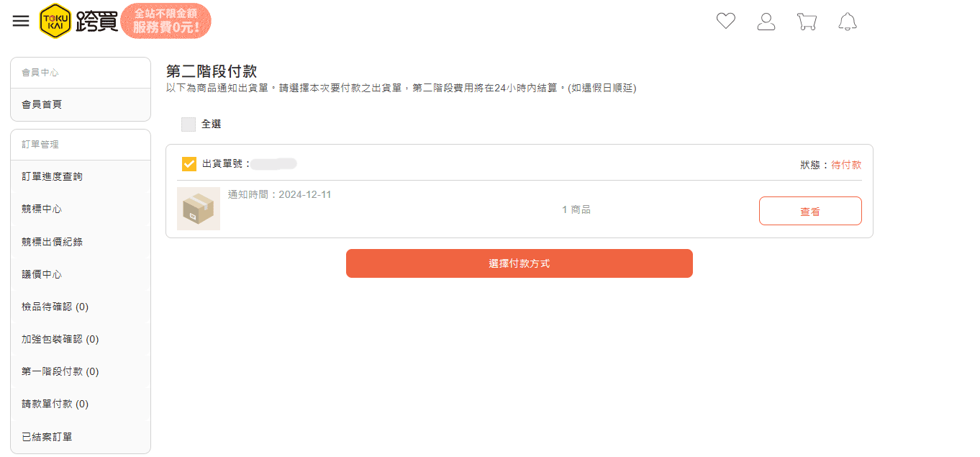The height and width of the screenshot is (457, 980).
Task: Open 檢品待確認 (0) menu item
Action: click(81, 307)
